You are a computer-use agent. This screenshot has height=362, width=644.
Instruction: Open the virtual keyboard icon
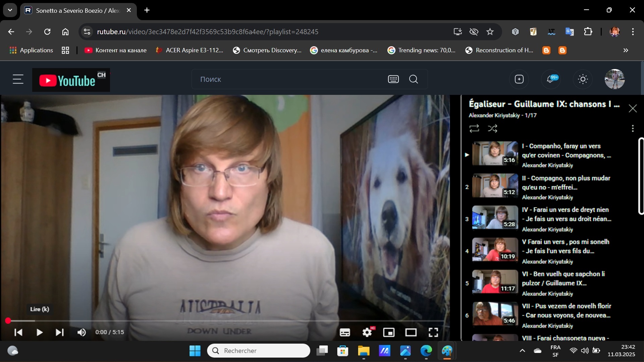[393, 79]
